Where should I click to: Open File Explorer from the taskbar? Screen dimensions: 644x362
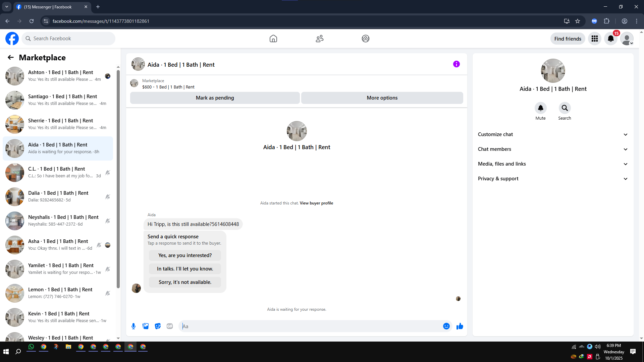pyautogui.click(x=68, y=347)
